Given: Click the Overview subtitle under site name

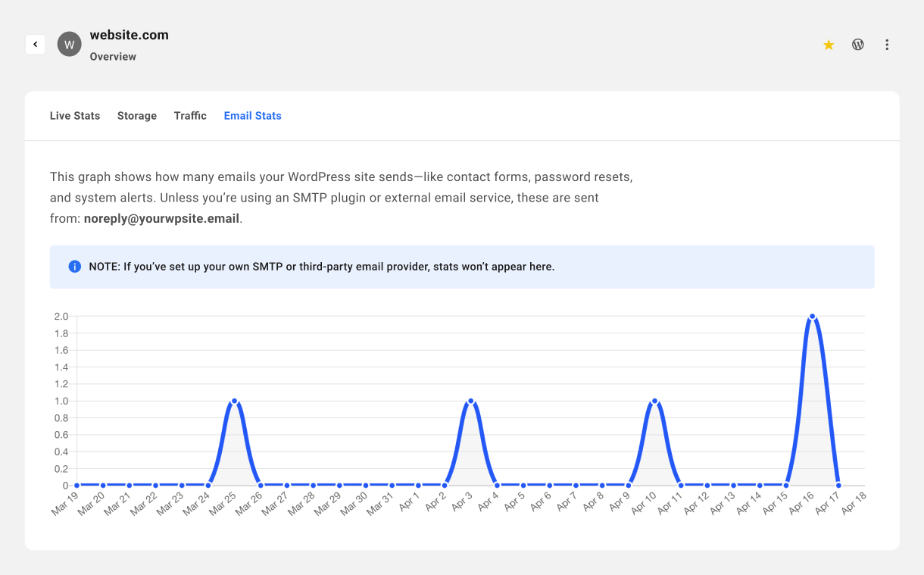Looking at the screenshot, I should tap(113, 57).
